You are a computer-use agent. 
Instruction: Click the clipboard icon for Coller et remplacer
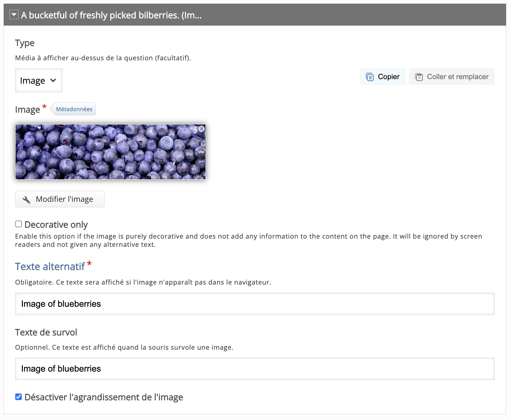click(x=419, y=77)
